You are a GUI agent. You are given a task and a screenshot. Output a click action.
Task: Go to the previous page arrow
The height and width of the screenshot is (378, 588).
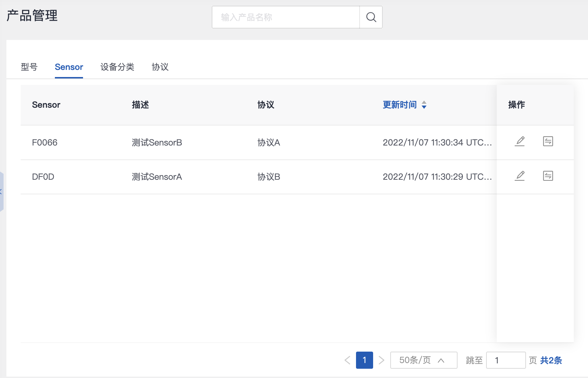[347, 360]
